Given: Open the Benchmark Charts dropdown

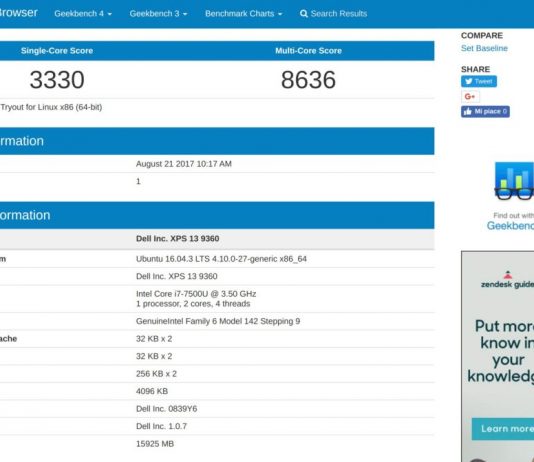Looking at the screenshot, I should (244, 14).
